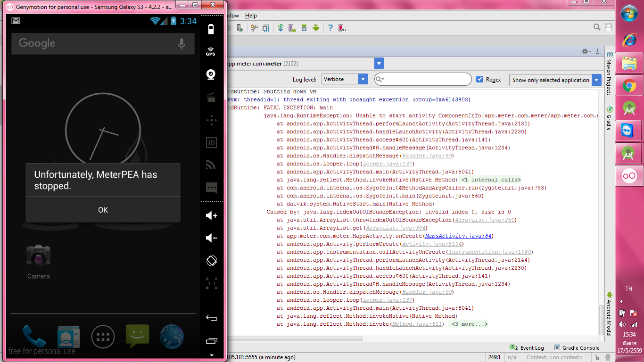Open the Messaging app in emulator dock
This screenshot has height=362, width=644.
pyautogui.click(x=137, y=336)
